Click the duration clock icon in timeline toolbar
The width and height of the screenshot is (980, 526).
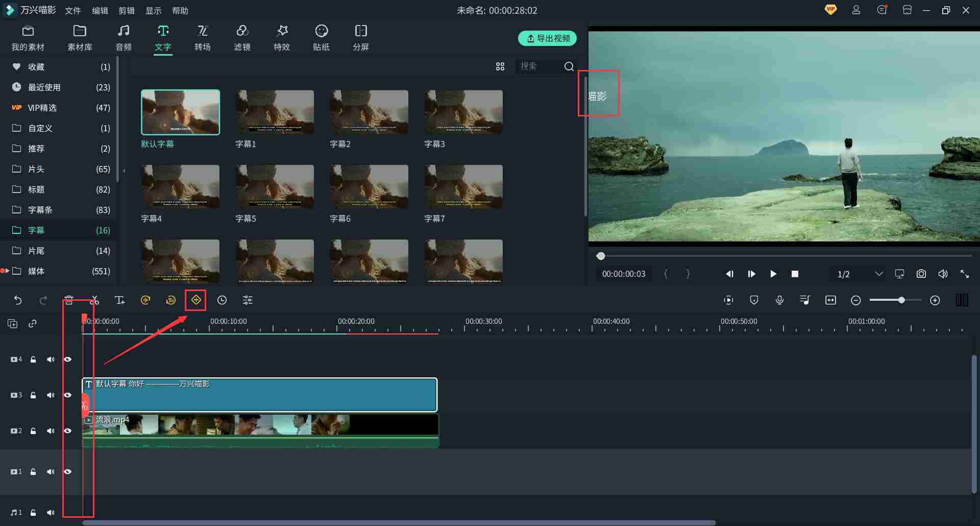coord(222,300)
